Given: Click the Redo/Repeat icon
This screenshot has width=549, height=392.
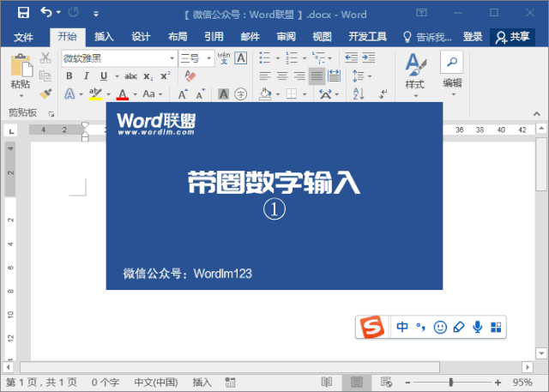Looking at the screenshot, I should click(74, 13).
